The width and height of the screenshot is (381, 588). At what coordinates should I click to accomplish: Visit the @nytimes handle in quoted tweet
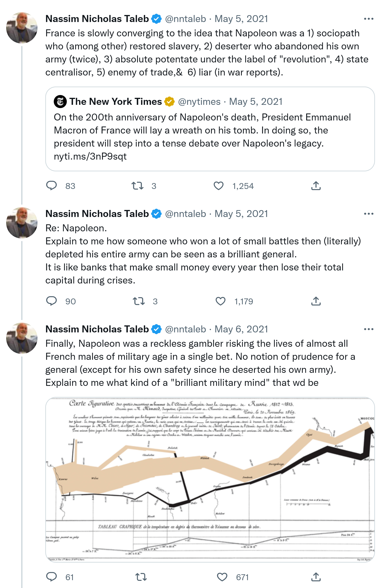[x=199, y=102]
